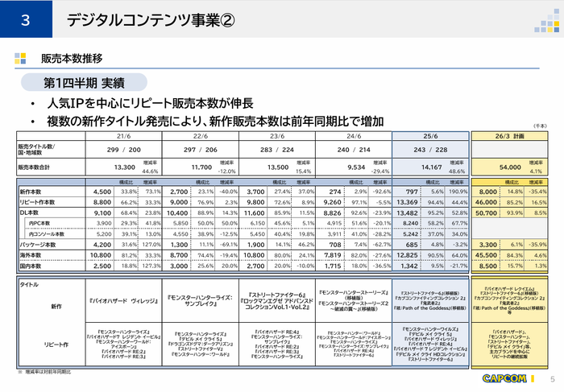564x392 pixels.
Task: Click the リピート作 titles row label
Action: (x=56, y=345)
